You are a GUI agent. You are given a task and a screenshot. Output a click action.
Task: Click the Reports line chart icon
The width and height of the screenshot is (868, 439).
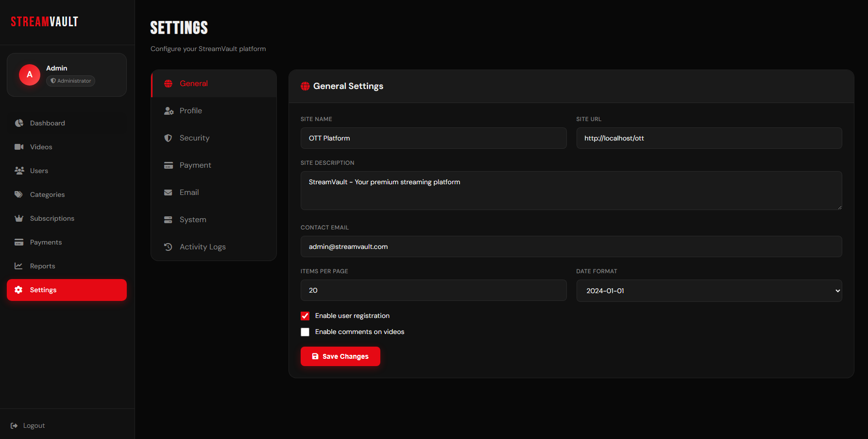click(19, 266)
